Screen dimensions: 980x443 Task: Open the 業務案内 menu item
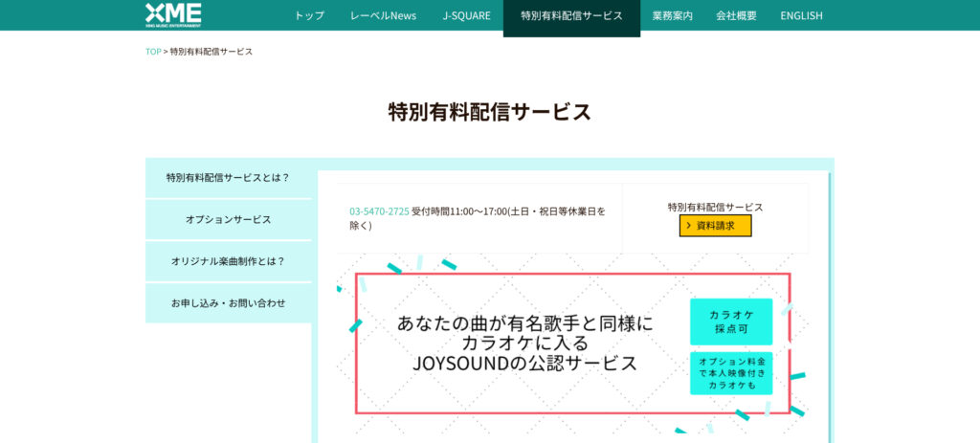(673, 15)
